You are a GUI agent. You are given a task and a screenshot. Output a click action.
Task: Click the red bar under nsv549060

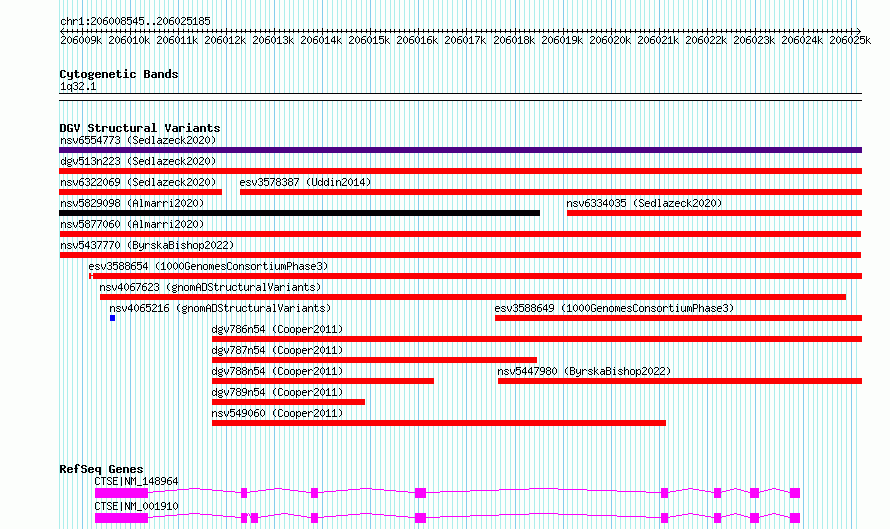click(439, 423)
